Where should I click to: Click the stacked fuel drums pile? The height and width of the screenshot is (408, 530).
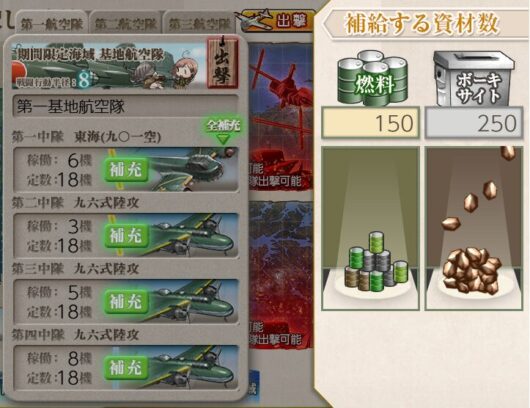[376, 263]
